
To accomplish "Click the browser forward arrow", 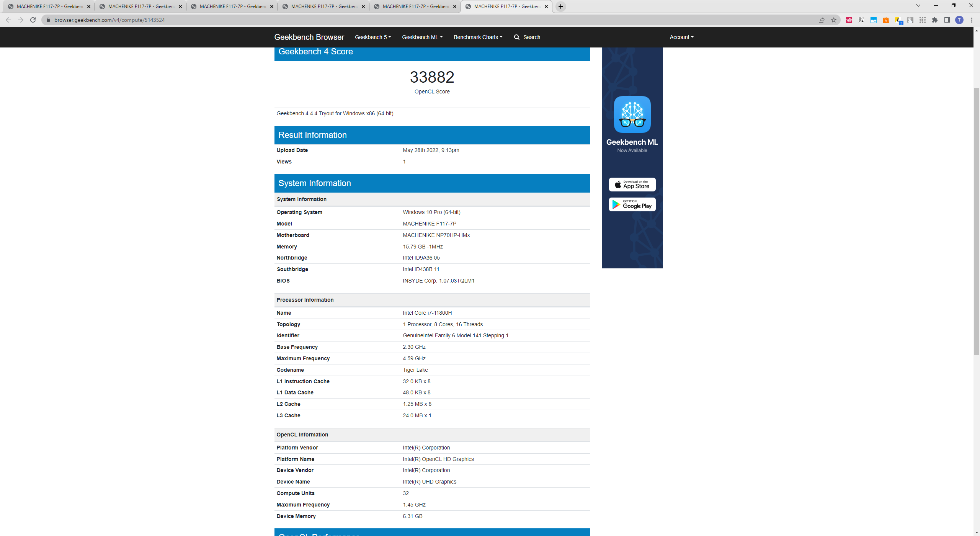I will tap(21, 20).
